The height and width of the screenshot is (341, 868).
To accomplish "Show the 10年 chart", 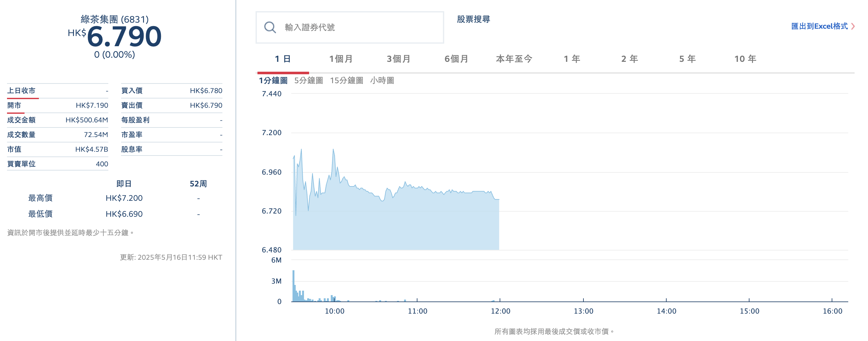I will pyautogui.click(x=745, y=59).
